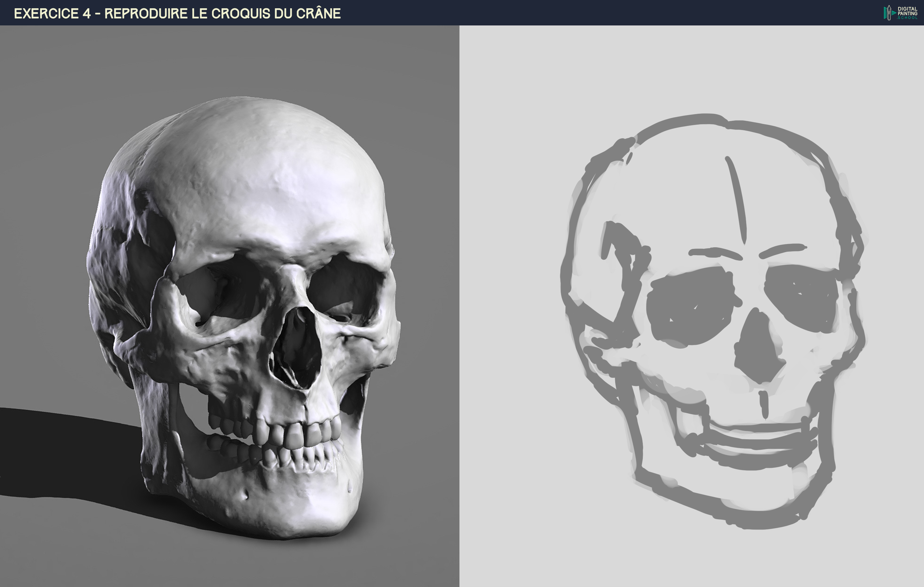Click the stylus pen logo icon

[889, 13]
